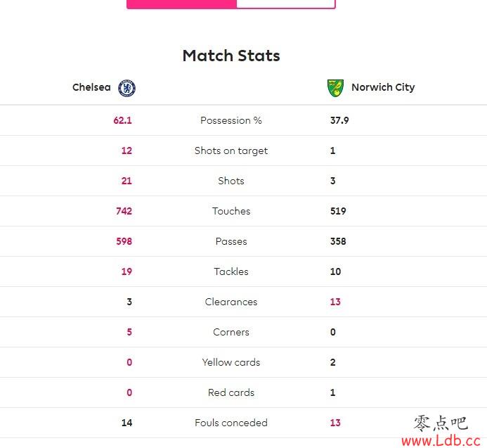Click the Norwich City club crest icon
Image resolution: width=487 pixels, height=448 pixels.
click(x=335, y=88)
